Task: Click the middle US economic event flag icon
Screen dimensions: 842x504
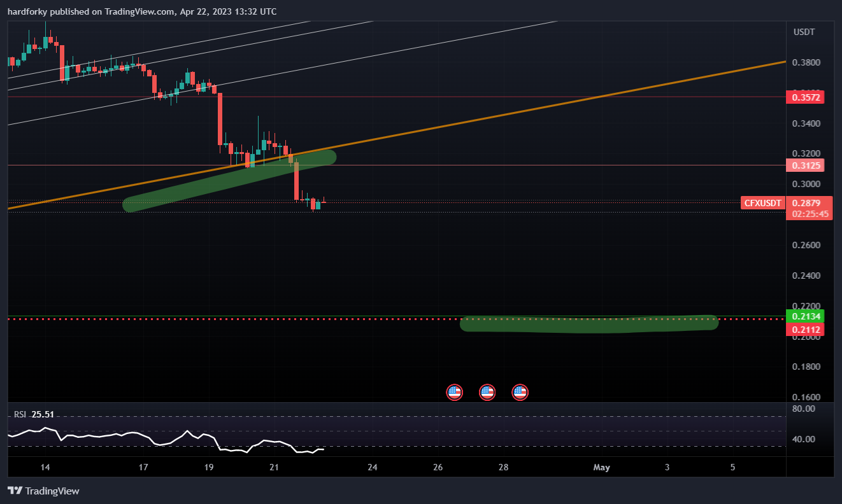Action: tap(487, 392)
